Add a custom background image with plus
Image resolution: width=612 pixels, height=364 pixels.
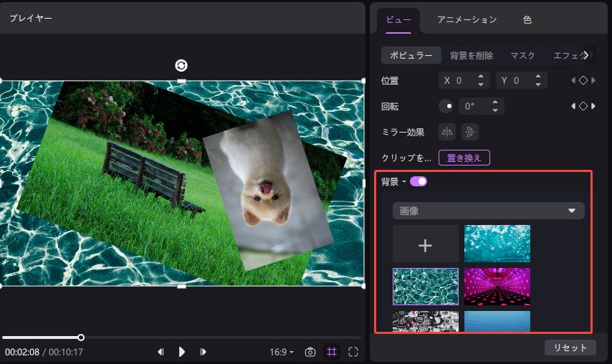[426, 244]
